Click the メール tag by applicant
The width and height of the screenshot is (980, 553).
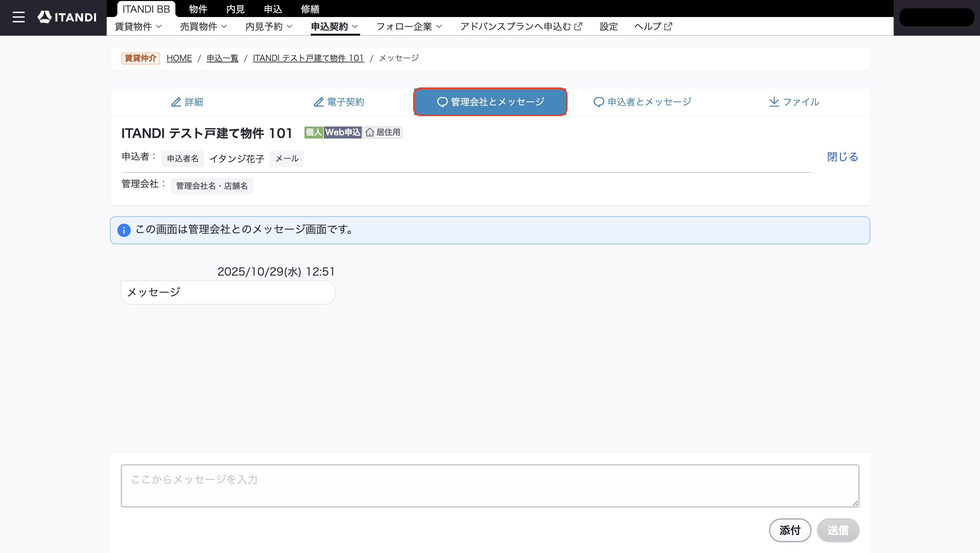[x=287, y=159]
